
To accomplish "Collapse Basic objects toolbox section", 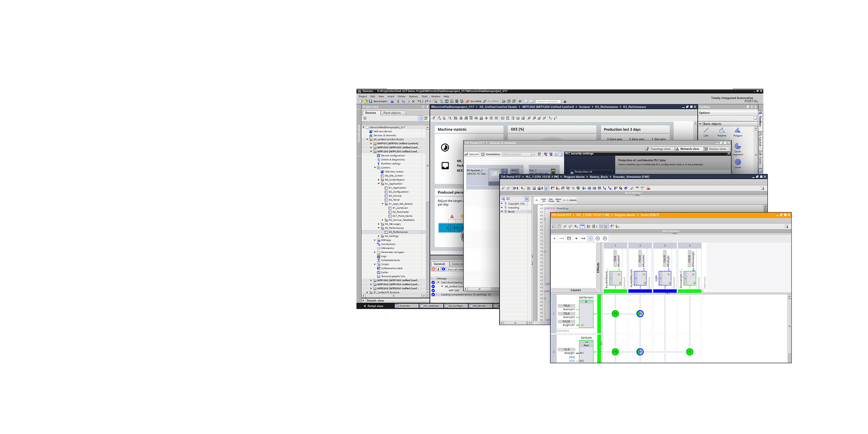I will [700, 124].
